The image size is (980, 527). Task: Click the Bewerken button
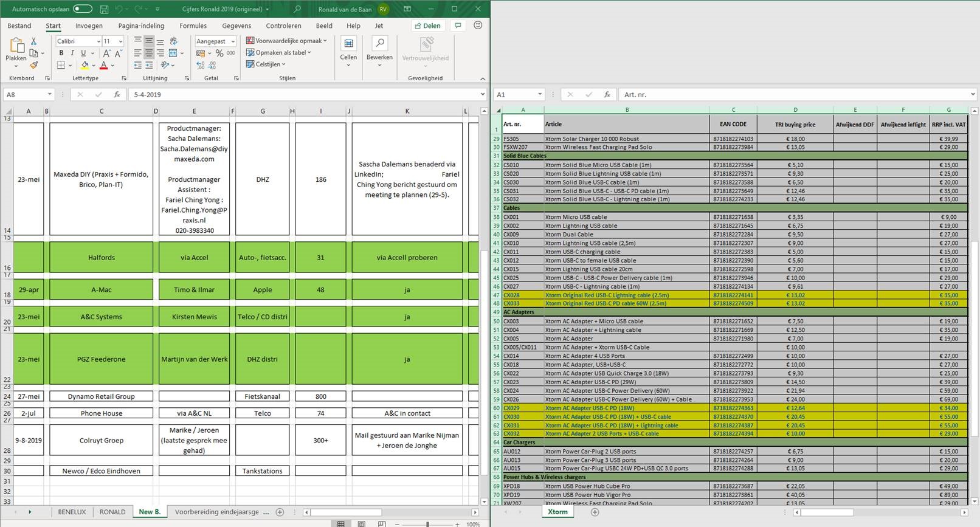[x=379, y=51]
